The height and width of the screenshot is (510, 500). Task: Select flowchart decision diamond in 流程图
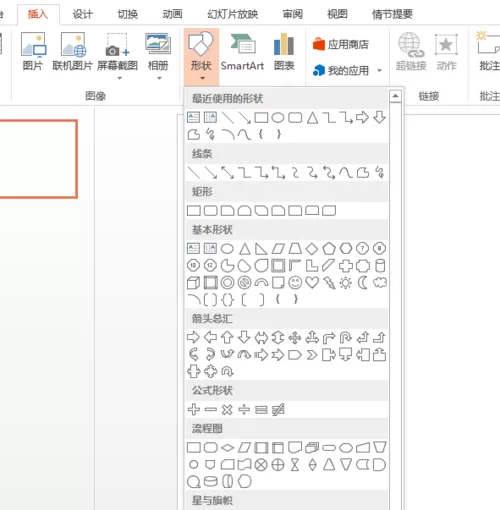228,448
